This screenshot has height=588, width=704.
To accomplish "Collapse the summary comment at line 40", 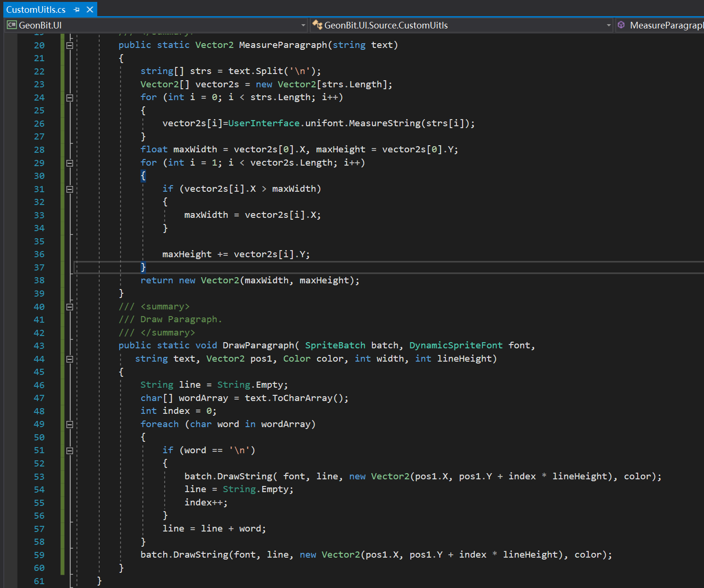I will tap(69, 307).
